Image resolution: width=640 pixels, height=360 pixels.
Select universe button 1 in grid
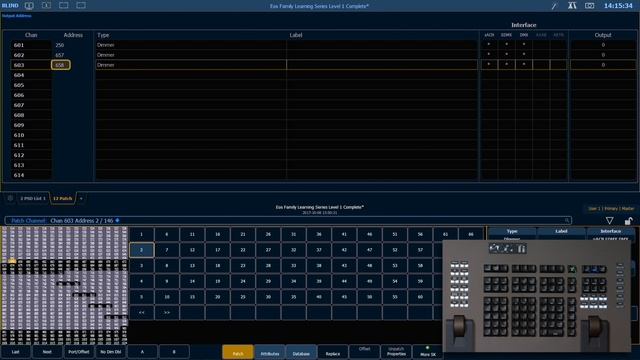[141, 234]
